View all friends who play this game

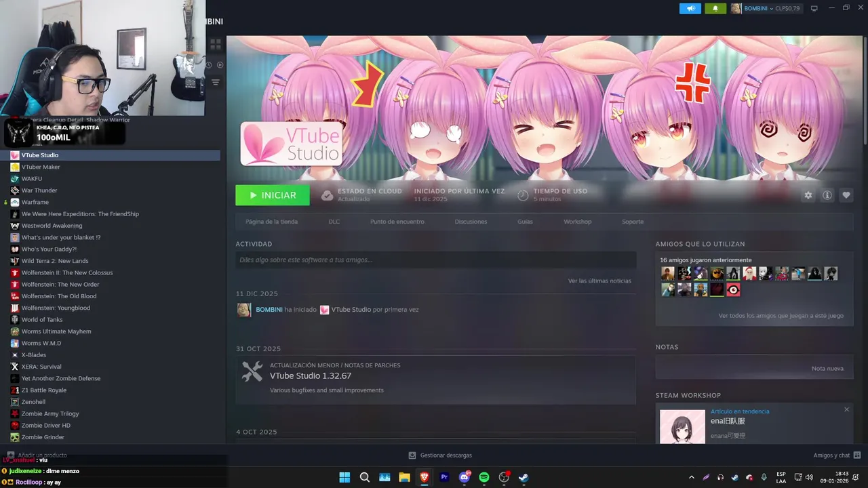pos(781,316)
